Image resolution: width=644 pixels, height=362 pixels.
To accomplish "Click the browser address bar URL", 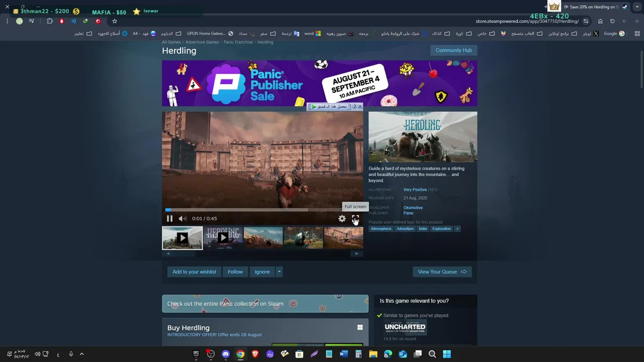I will point(527,21).
